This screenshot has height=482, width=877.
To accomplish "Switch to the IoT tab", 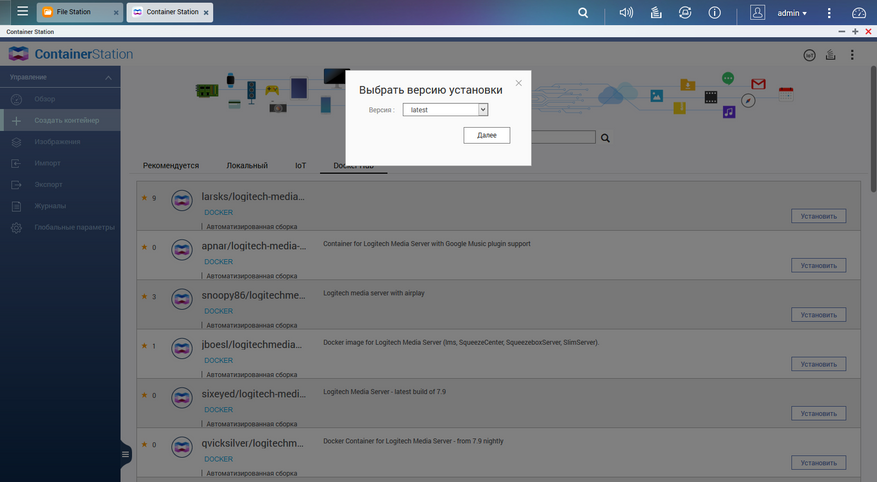I will (300, 166).
